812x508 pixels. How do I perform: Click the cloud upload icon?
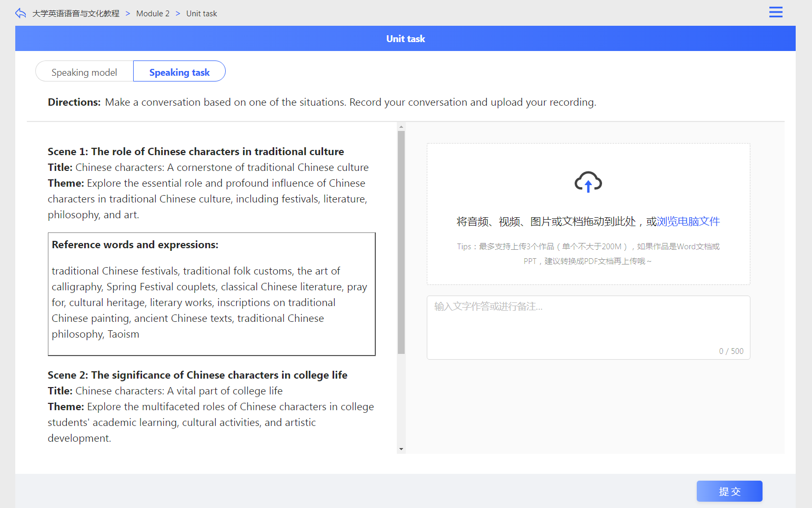pos(588,182)
